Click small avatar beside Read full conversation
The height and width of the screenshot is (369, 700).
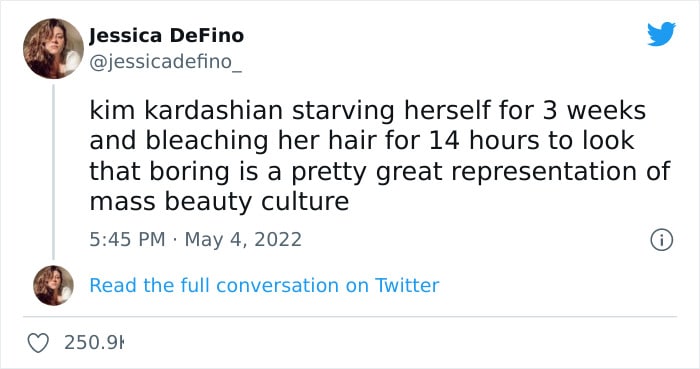[x=53, y=285]
